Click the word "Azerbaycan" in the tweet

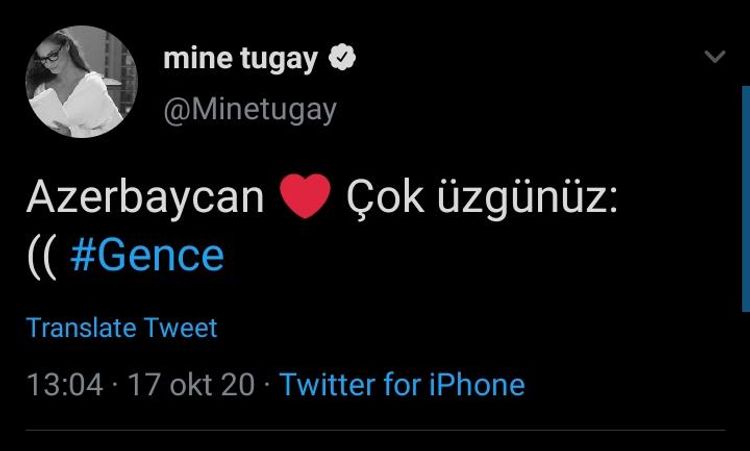[145, 198]
